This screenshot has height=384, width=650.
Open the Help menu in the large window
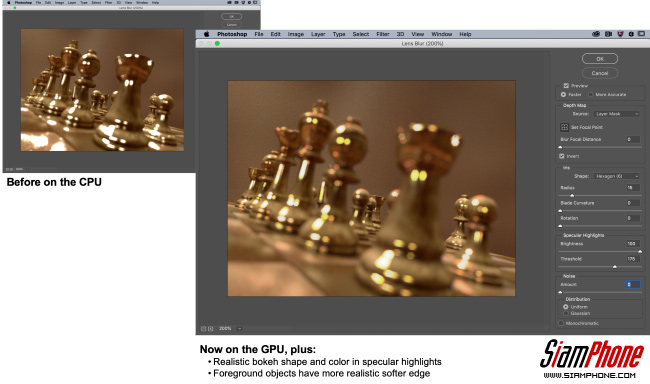point(465,34)
